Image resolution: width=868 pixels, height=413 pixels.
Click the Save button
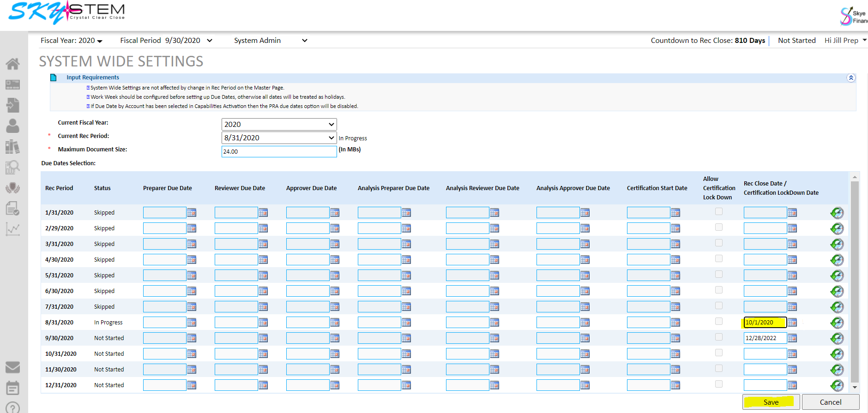tap(771, 402)
